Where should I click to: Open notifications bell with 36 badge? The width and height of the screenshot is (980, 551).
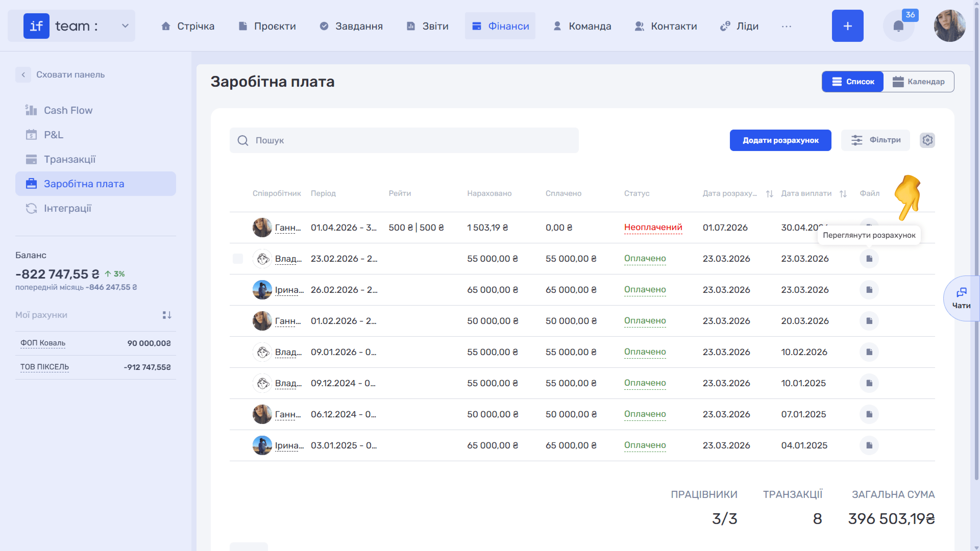click(898, 26)
